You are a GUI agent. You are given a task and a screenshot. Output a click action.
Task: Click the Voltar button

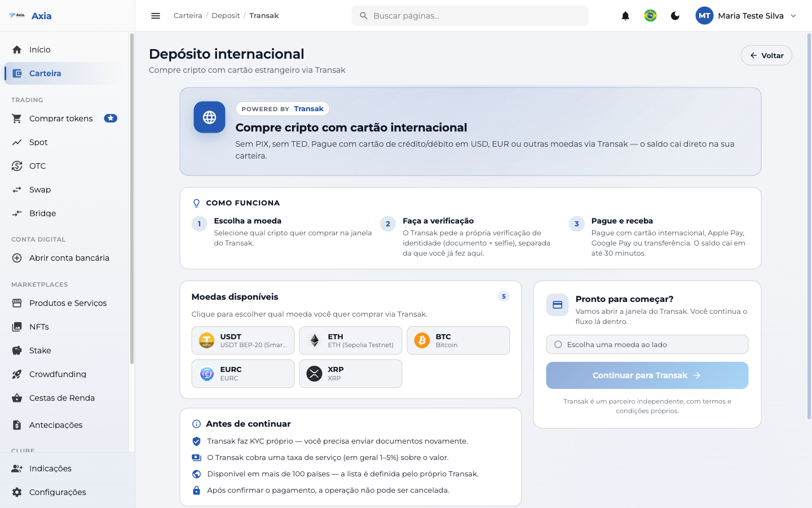[766, 55]
